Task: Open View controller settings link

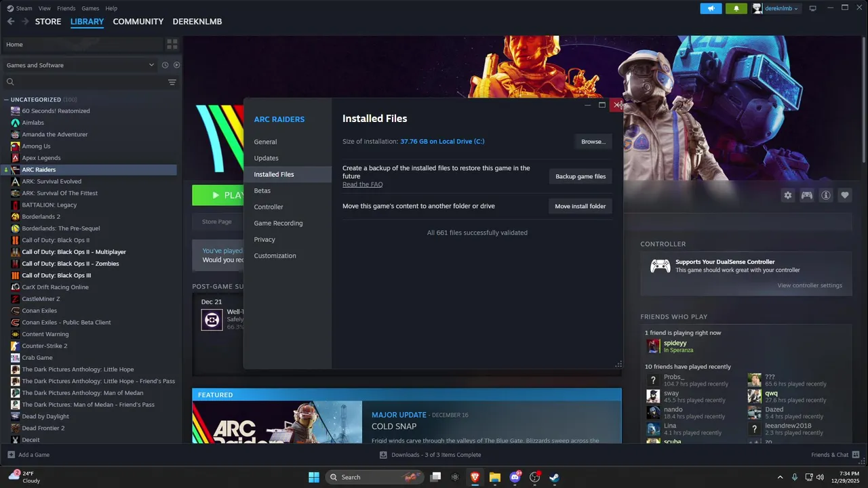Action: coord(810,285)
